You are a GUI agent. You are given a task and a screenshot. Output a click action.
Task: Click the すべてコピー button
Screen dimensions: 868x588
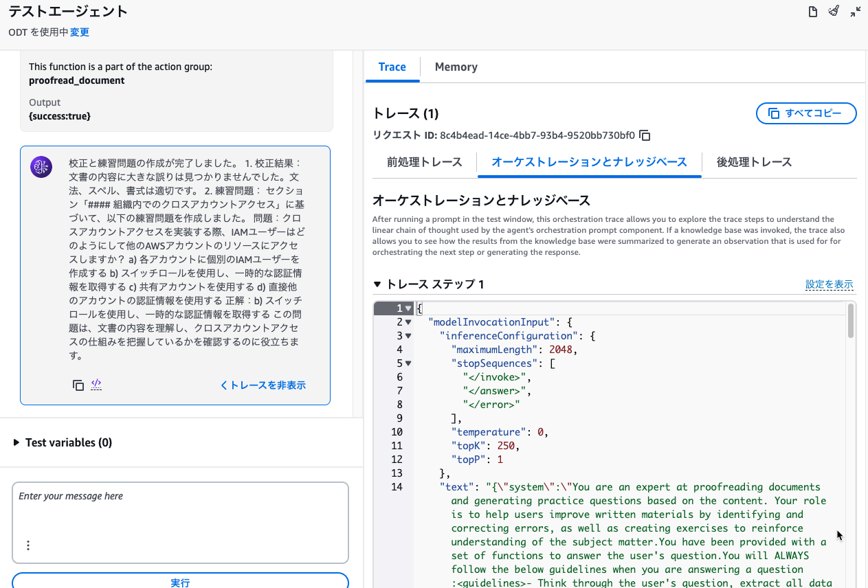coord(806,113)
